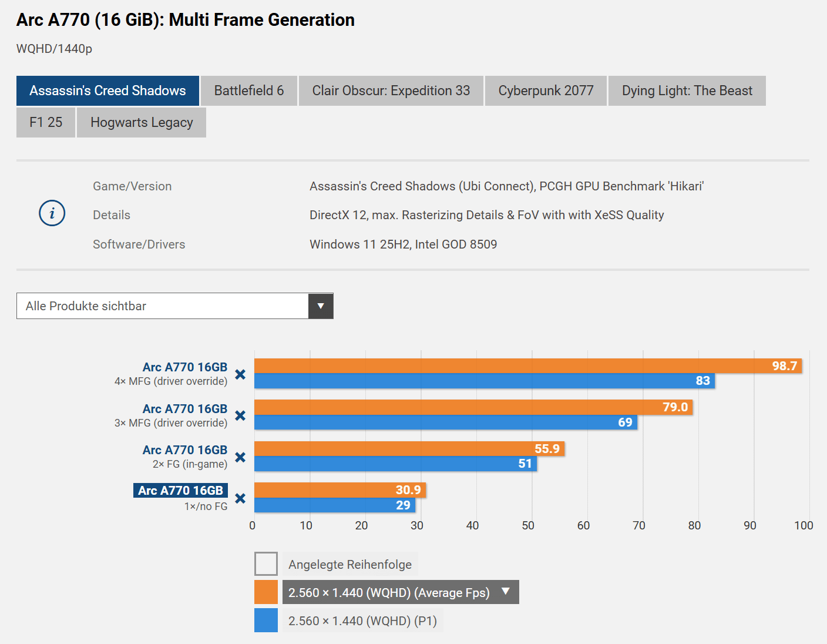Viewport: 827px width, 644px height.
Task: Switch to the Battlefield 6 tab
Action: click(x=249, y=90)
